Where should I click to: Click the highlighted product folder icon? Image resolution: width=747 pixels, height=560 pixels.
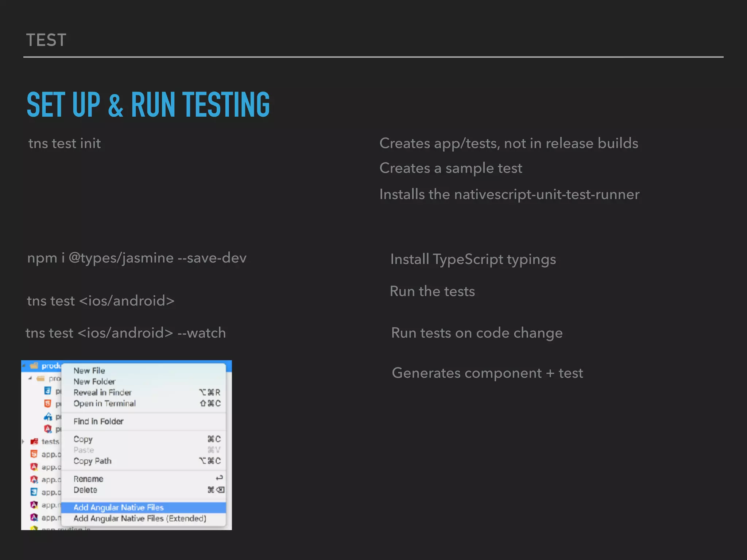coord(34,366)
